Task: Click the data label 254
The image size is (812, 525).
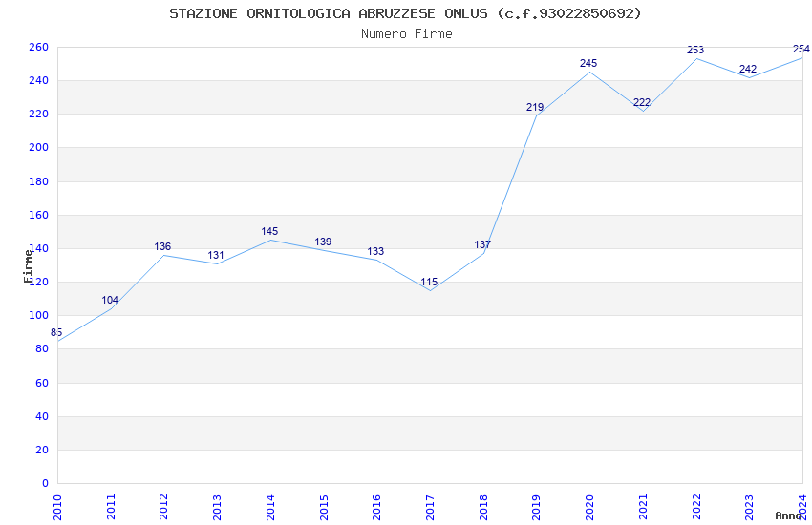Action: tap(801, 49)
